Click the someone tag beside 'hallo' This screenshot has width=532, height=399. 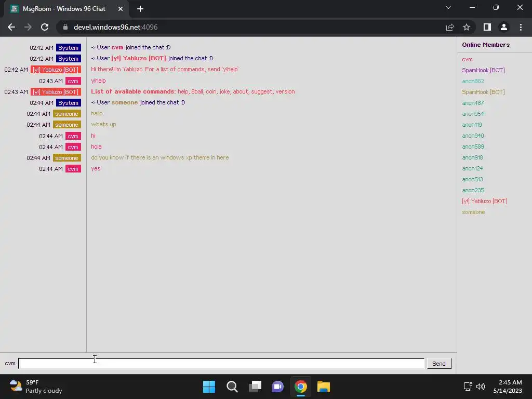[x=67, y=114]
